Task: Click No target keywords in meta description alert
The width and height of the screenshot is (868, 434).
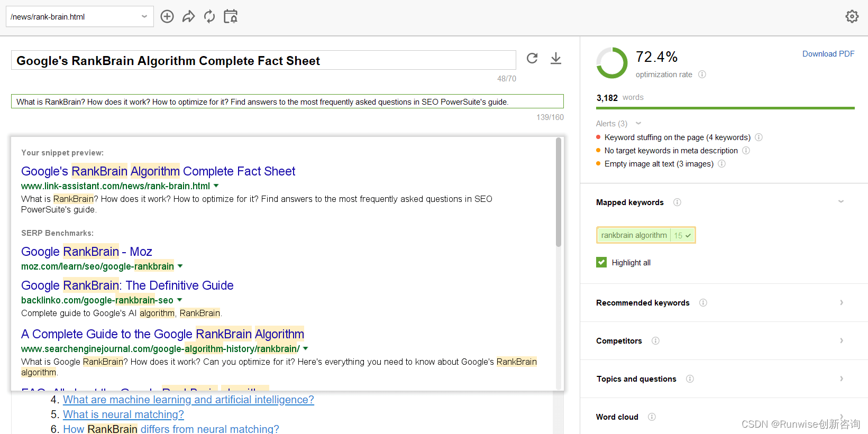Action: [671, 151]
